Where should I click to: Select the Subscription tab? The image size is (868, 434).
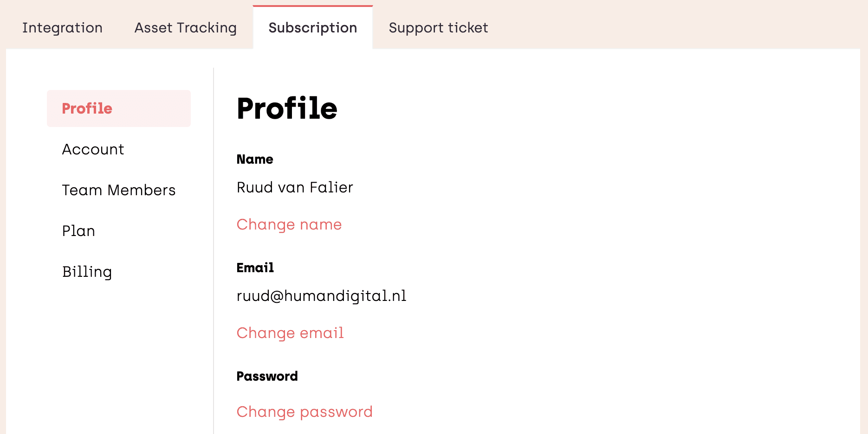point(312,28)
